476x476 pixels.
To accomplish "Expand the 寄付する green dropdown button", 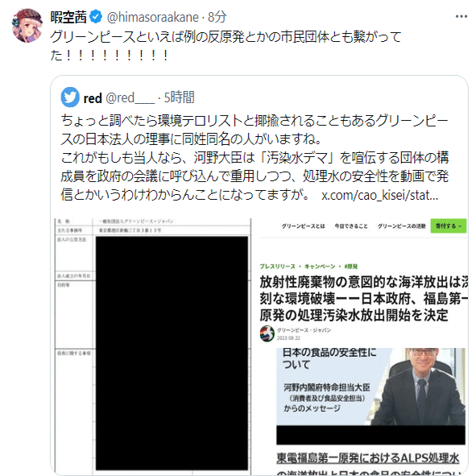I will (x=449, y=226).
